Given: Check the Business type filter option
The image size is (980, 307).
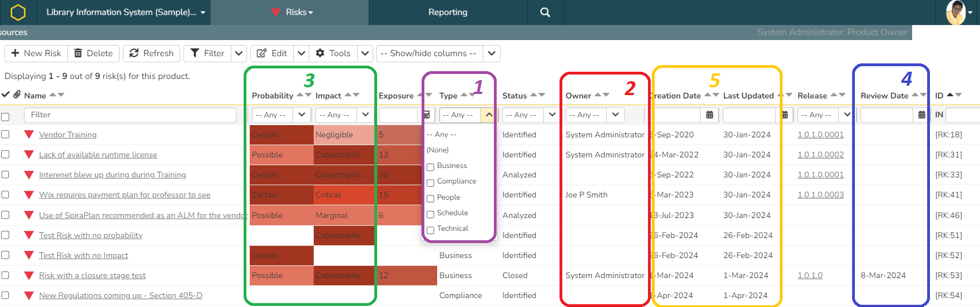Looking at the screenshot, I should [x=430, y=167].
